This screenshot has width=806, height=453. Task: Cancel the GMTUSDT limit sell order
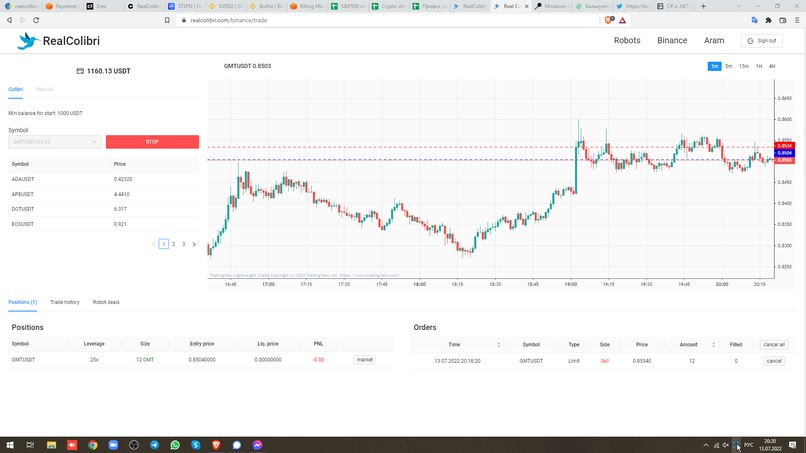click(x=774, y=361)
